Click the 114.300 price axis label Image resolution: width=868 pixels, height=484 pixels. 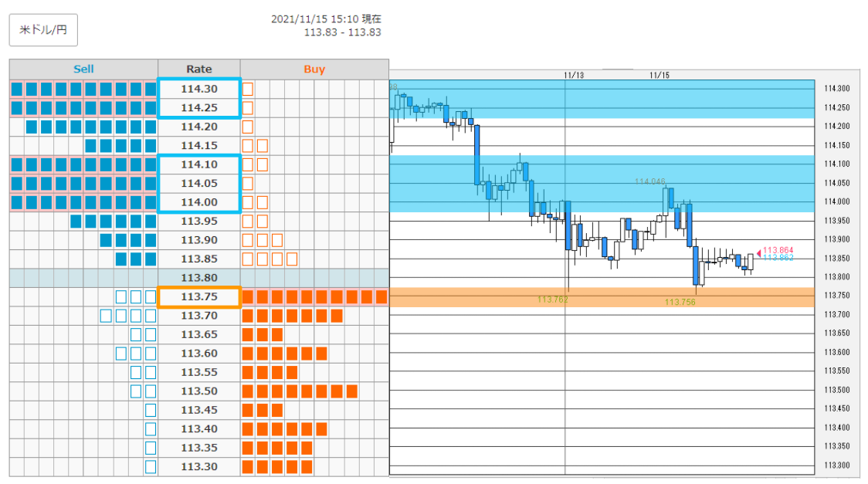[836, 89]
